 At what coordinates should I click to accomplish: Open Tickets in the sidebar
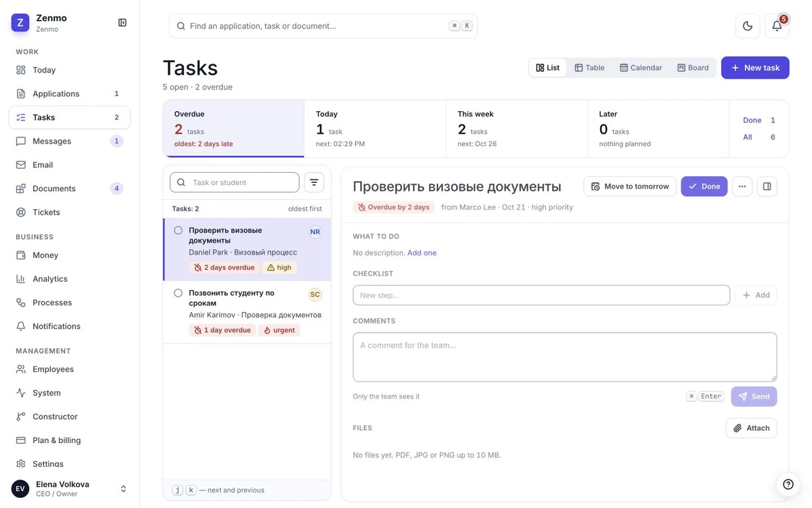69,212
